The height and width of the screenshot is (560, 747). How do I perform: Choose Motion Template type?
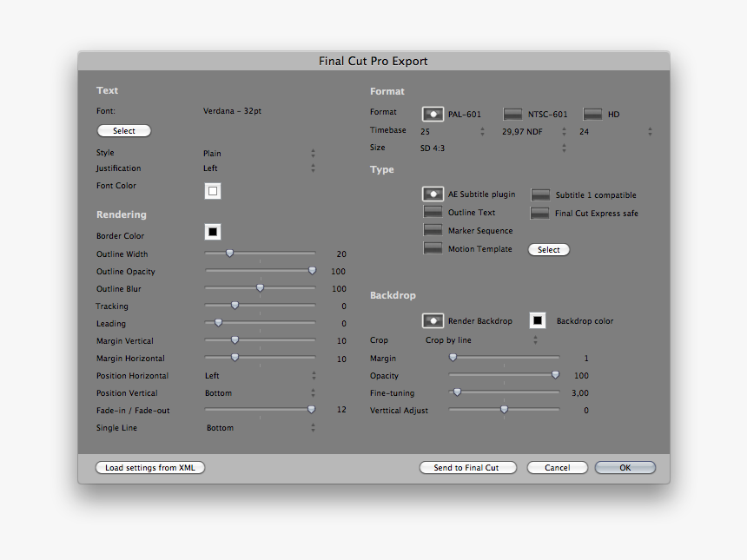point(433,248)
